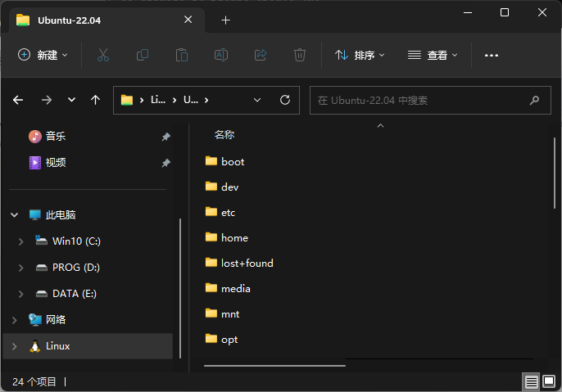Collapse the 此电脑 tree node
Viewport: 562px width, 392px height.
(15, 215)
